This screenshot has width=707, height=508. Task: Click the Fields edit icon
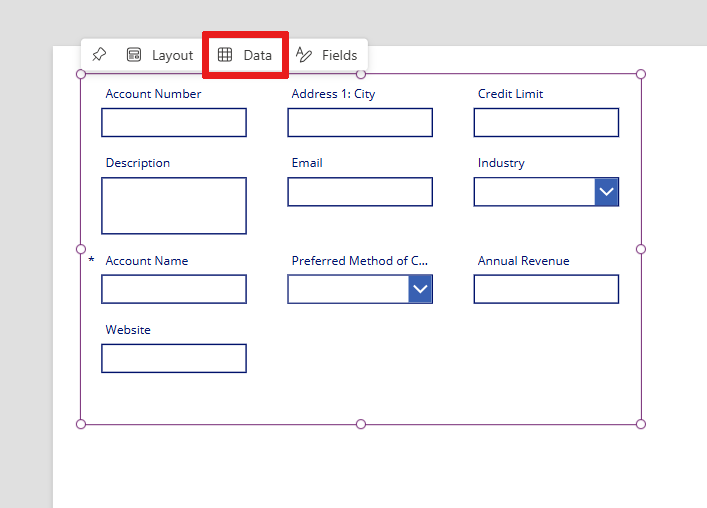tap(303, 55)
